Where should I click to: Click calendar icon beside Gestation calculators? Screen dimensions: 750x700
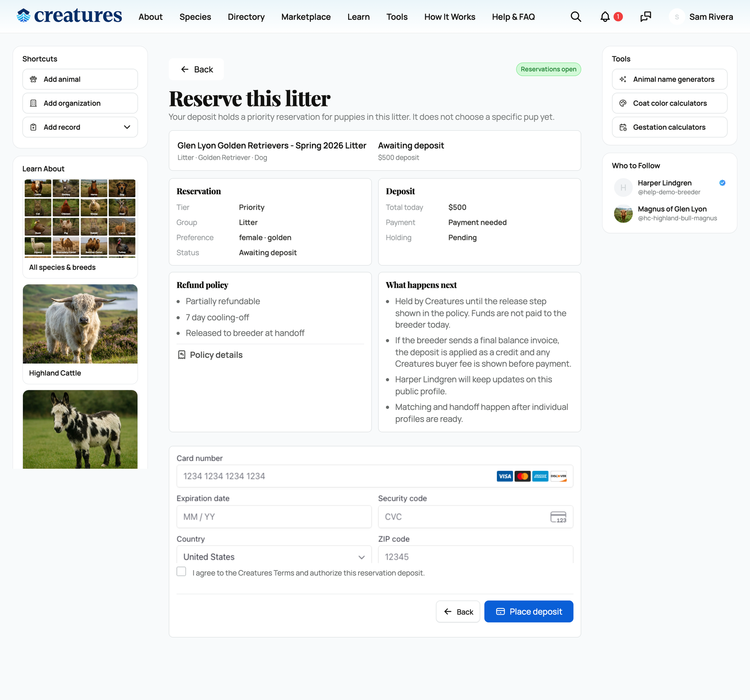[623, 127]
